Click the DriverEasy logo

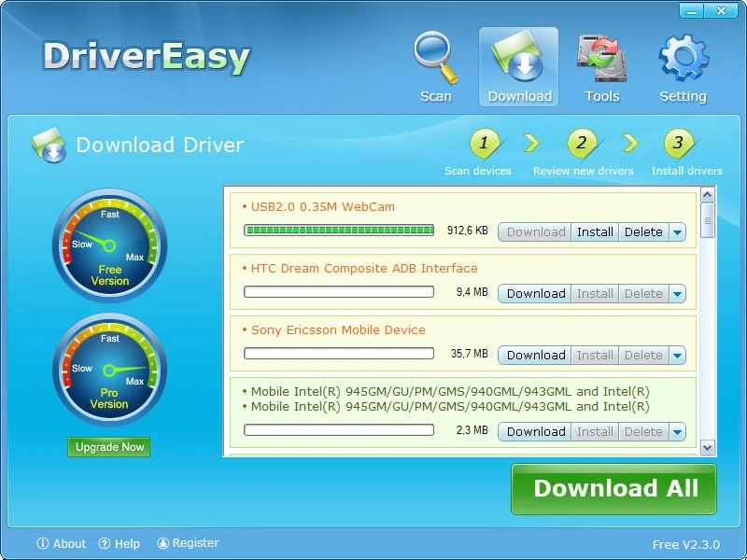pos(147,58)
